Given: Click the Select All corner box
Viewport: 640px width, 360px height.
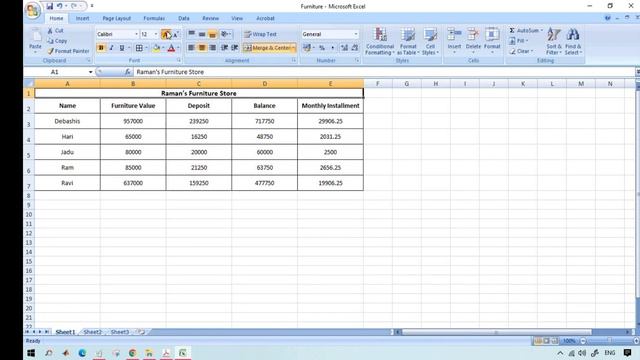Looking at the screenshot, I should (29, 84).
